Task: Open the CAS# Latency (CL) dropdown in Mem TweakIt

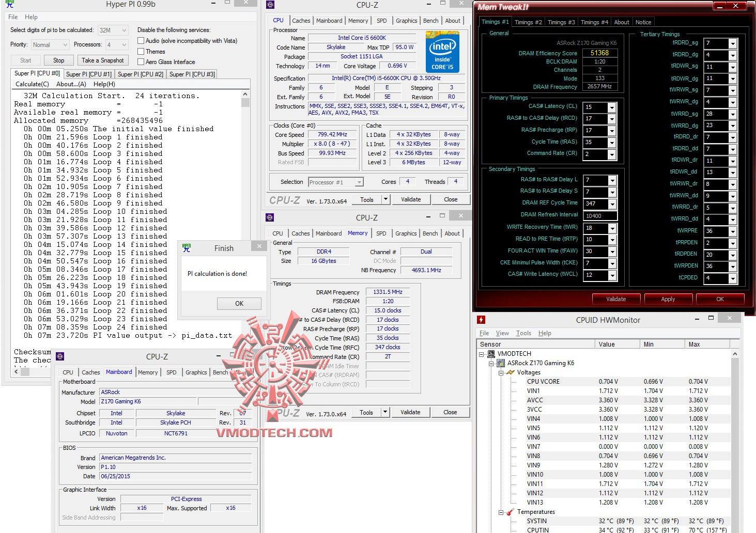Action: [x=612, y=107]
